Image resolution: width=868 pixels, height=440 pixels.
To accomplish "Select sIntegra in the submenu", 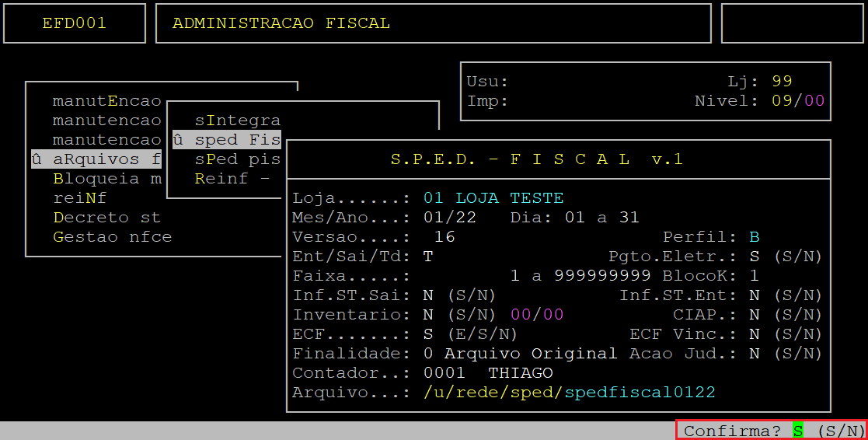I will [238, 120].
